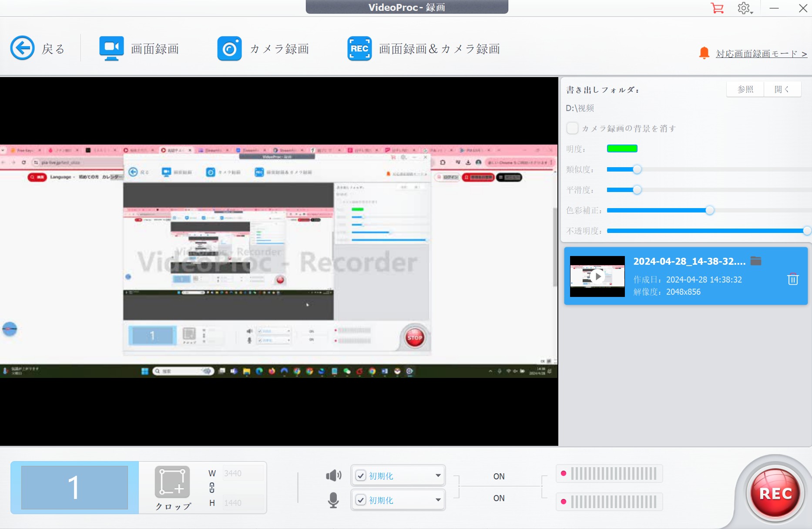
Task: Toggle the microphone ON switch
Action: pos(499,498)
